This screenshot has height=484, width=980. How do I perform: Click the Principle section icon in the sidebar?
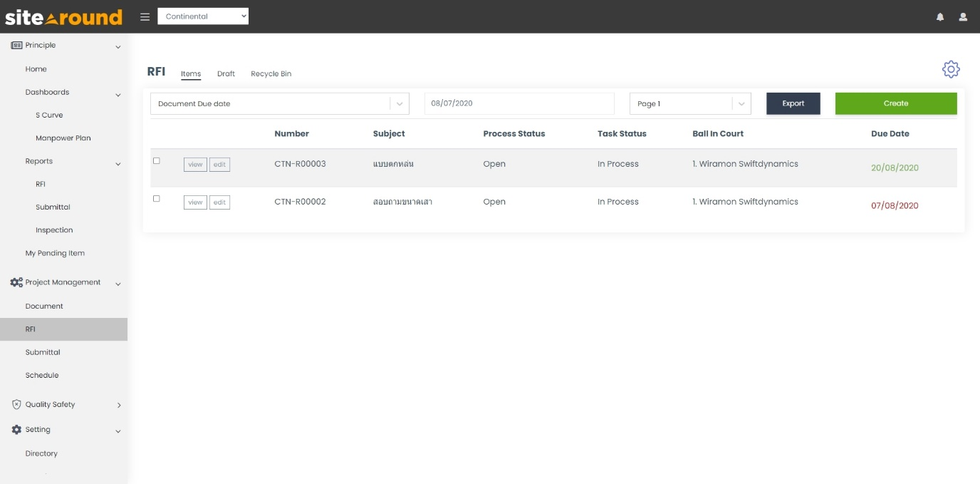pos(16,45)
